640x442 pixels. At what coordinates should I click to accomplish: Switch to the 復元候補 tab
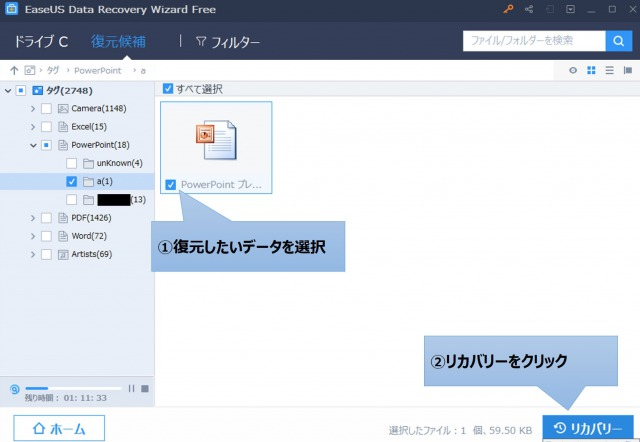coord(118,41)
